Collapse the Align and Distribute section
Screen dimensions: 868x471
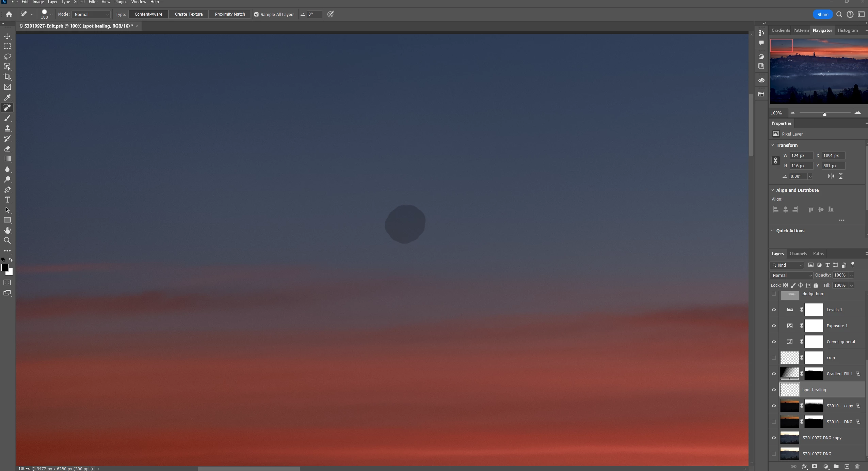tap(773, 190)
